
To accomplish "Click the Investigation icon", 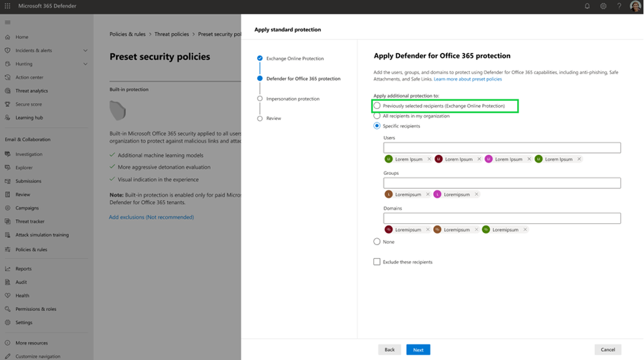I will click(x=7, y=154).
